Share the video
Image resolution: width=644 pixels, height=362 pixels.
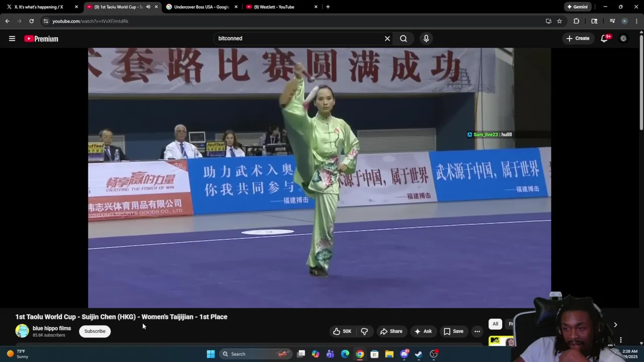[x=391, y=331]
